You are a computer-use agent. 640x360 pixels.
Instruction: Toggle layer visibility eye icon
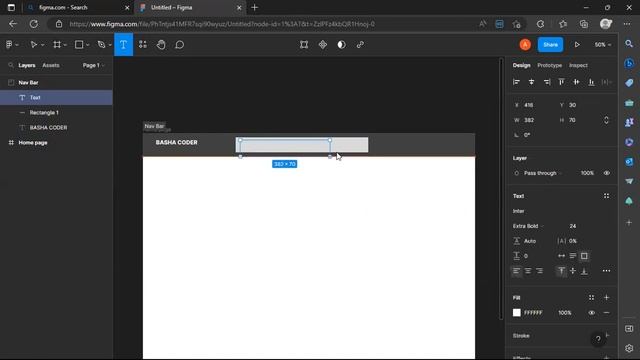(607, 173)
